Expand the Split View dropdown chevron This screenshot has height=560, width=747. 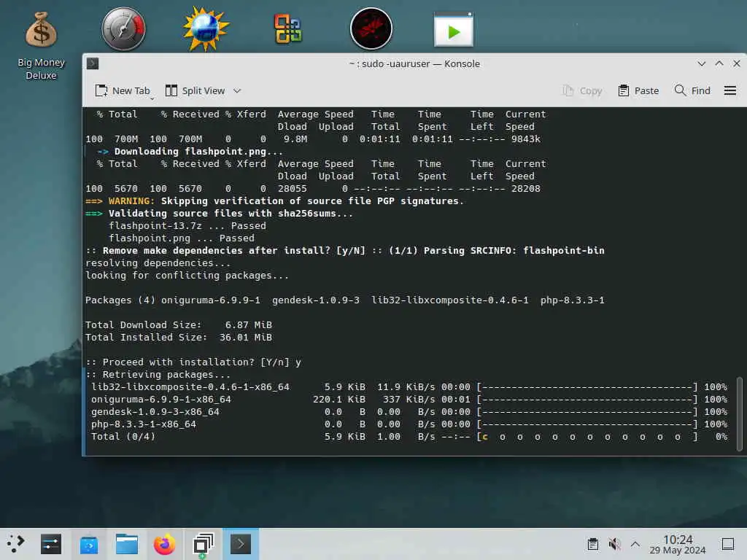pos(237,90)
